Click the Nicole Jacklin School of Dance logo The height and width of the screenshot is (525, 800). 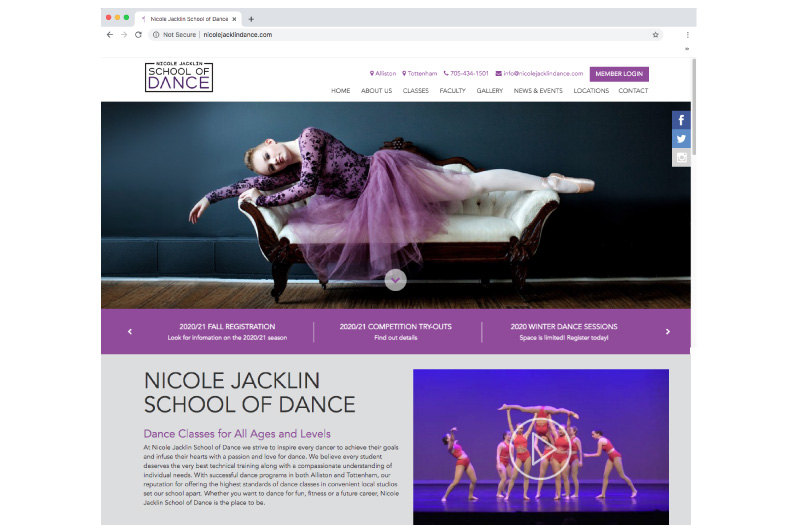tap(178, 77)
